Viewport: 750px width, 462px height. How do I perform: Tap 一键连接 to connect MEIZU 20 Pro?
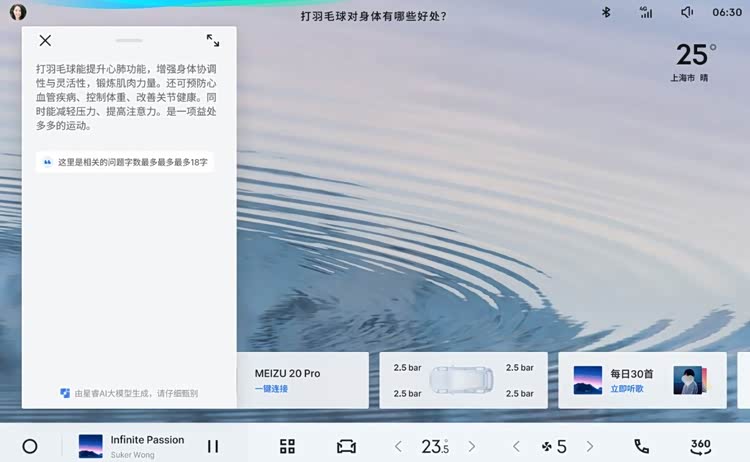click(271, 389)
